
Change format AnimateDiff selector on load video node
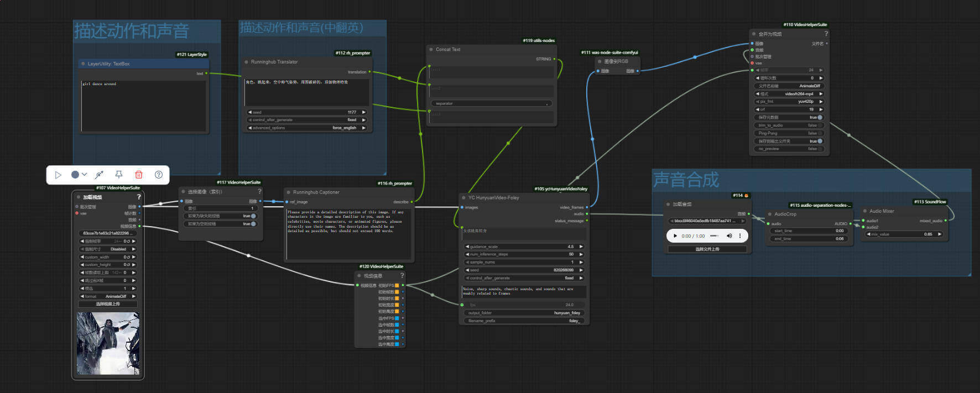pos(108,296)
